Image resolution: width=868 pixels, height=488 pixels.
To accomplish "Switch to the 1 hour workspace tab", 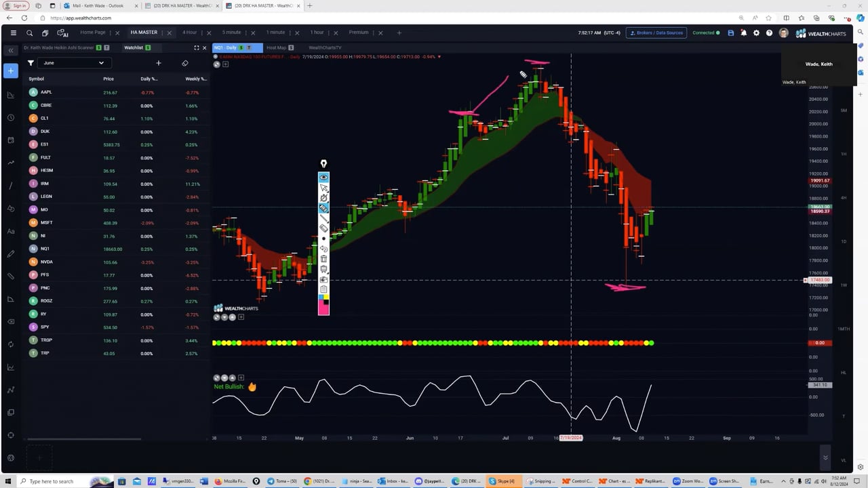I will click(x=317, y=33).
